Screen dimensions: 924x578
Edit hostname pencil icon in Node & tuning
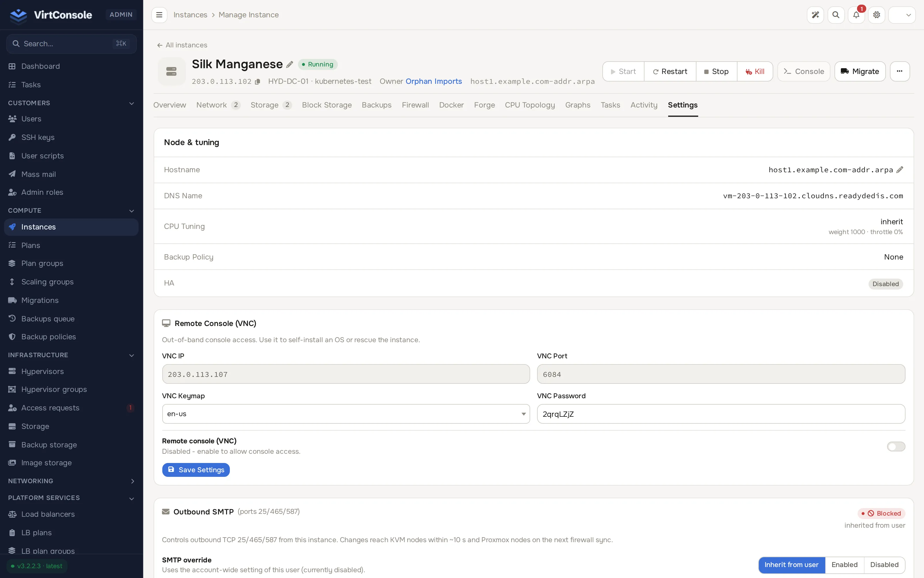[x=899, y=170]
